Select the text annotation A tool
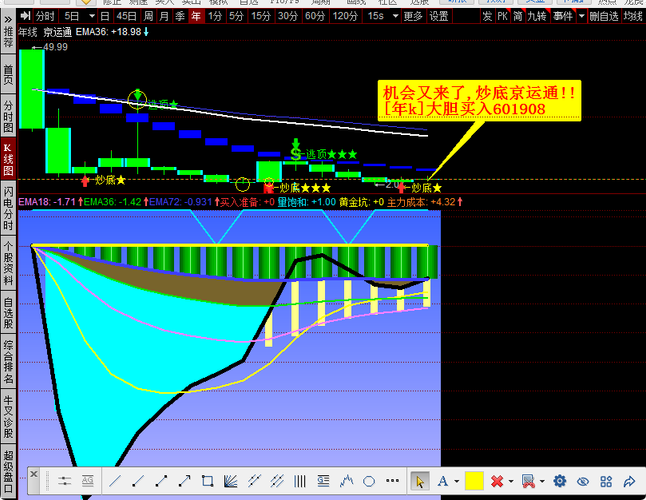This screenshot has height=500, width=646. pyautogui.click(x=442, y=481)
